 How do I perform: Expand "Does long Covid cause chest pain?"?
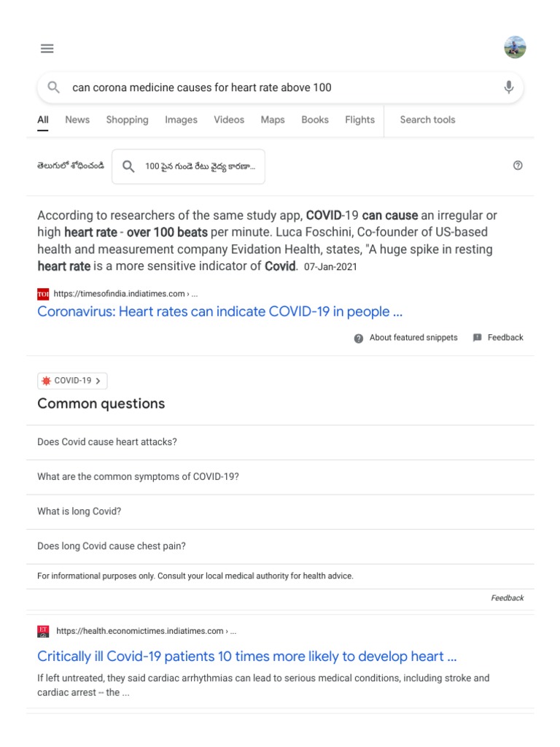coord(112,546)
